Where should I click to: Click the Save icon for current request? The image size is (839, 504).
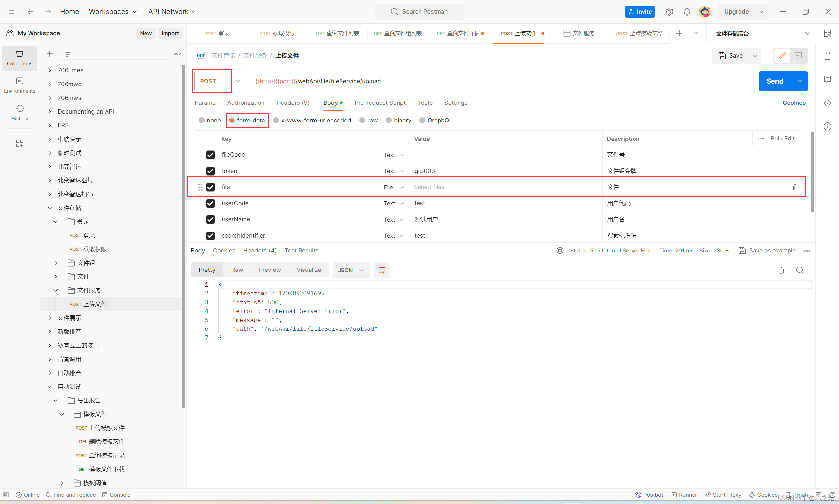[x=731, y=55]
